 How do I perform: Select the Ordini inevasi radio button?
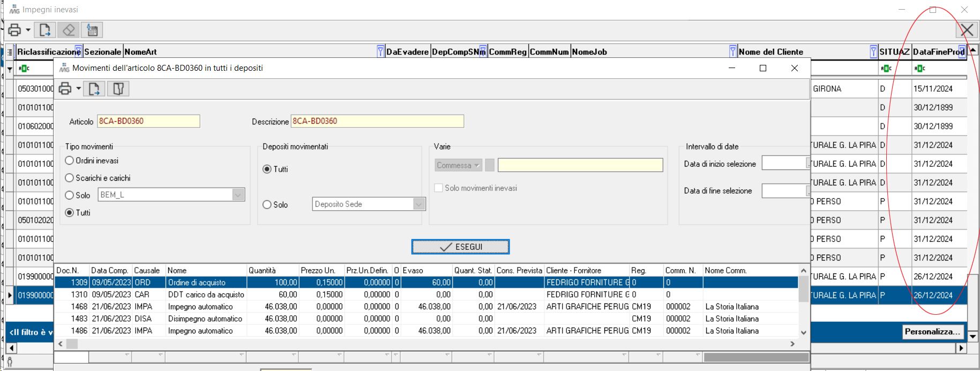69,160
